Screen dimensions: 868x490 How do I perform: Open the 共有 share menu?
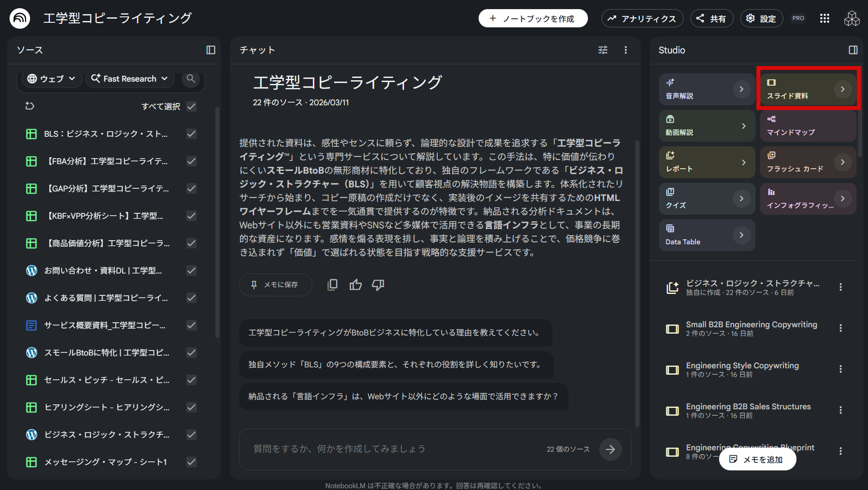(x=712, y=19)
